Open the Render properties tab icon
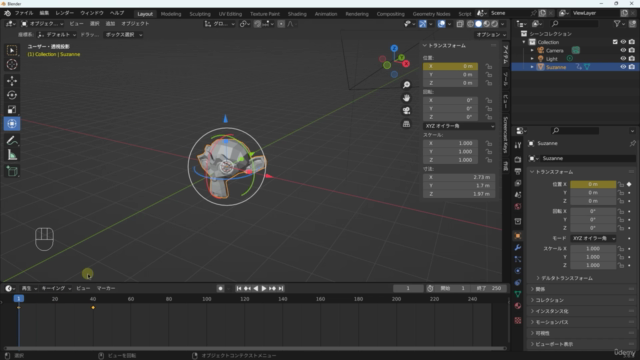Screen dimensions: 640x360 click(x=518, y=159)
